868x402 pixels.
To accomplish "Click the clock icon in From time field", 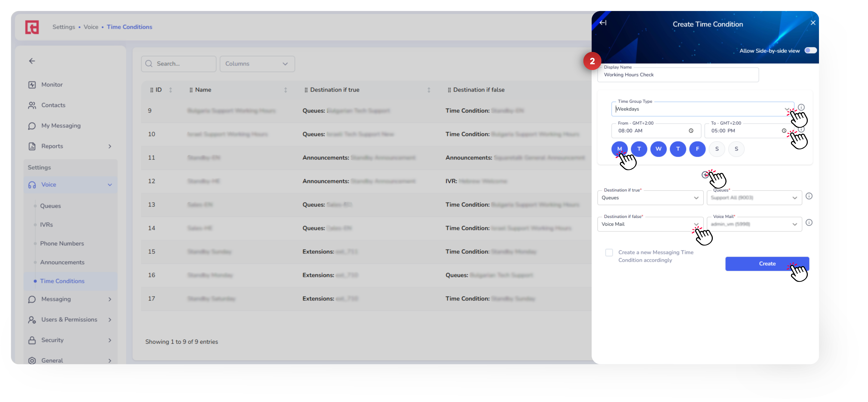I will tap(691, 131).
